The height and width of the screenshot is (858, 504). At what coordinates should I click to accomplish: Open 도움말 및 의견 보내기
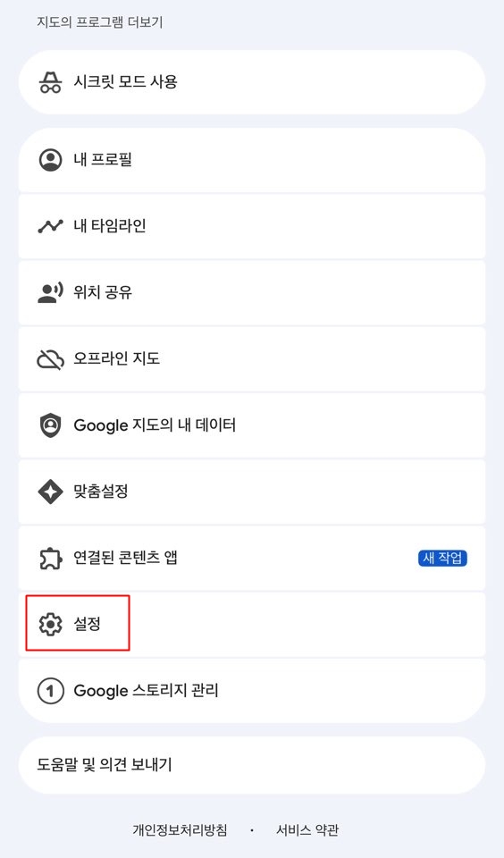252,765
